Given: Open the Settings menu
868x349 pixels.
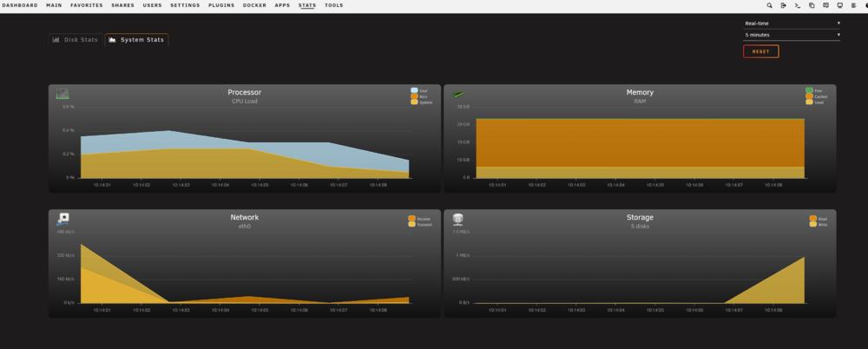Looking at the screenshot, I should pyautogui.click(x=185, y=5).
